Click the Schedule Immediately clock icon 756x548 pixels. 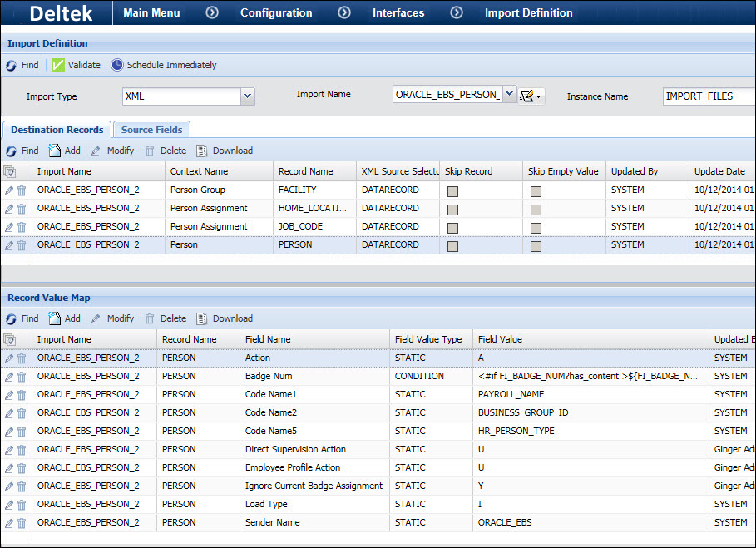pos(117,65)
